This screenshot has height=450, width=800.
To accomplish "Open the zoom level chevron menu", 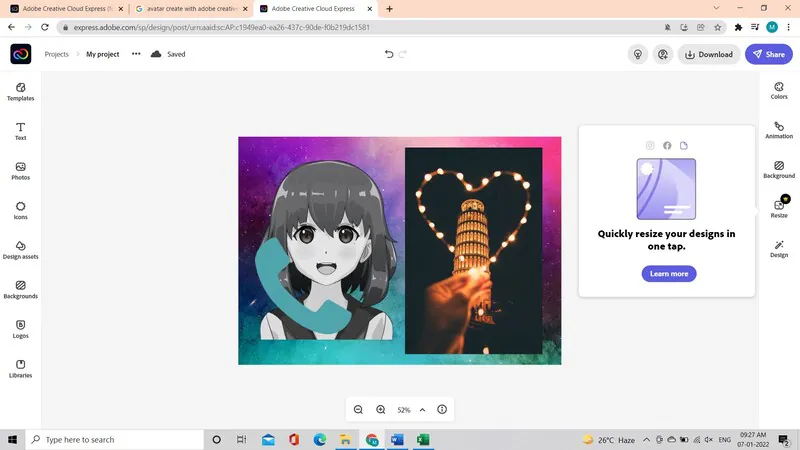I will point(422,410).
